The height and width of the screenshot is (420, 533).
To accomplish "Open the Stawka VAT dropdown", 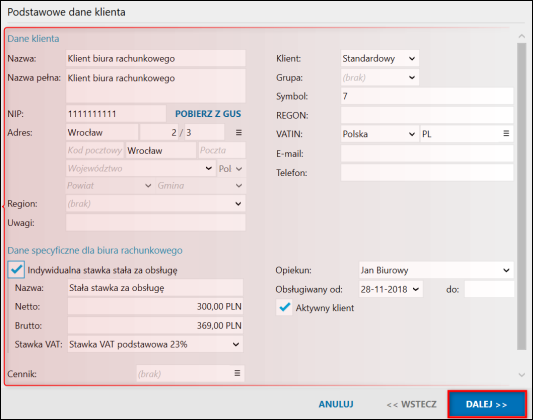I will pos(236,344).
